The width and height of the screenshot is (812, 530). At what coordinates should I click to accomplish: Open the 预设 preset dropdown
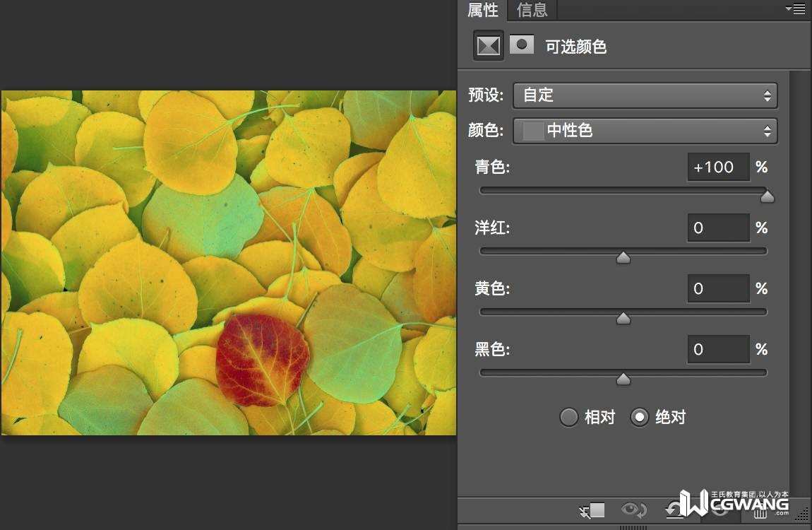(x=645, y=95)
